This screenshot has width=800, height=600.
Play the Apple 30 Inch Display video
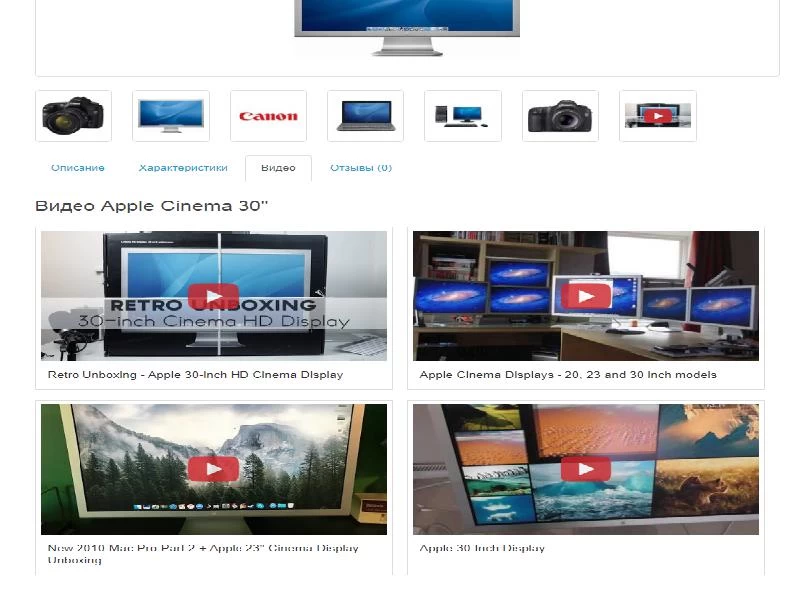[x=586, y=469]
